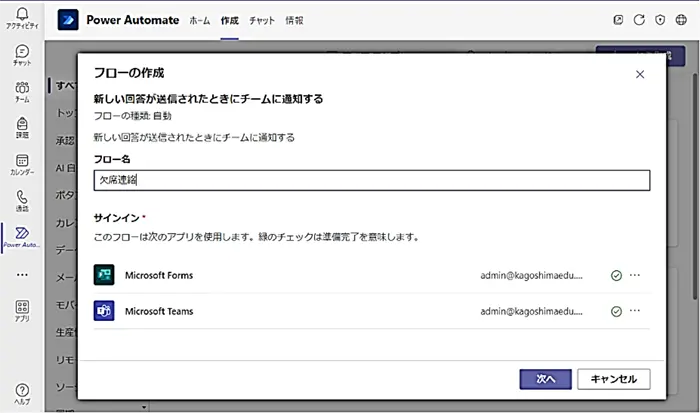
Task: Open more options for Microsoft Teams connection
Action: click(635, 310)
